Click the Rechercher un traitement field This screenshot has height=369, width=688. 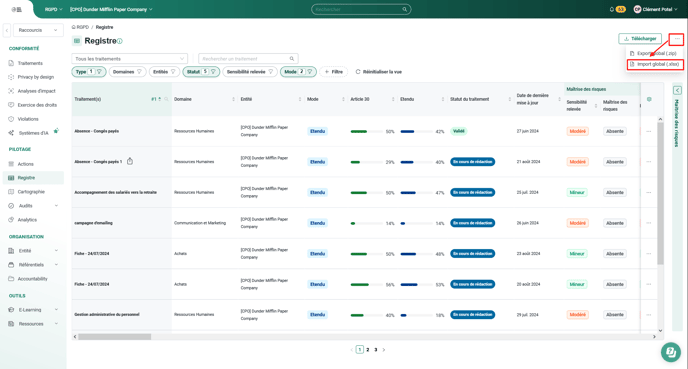(x=248, y=59)
